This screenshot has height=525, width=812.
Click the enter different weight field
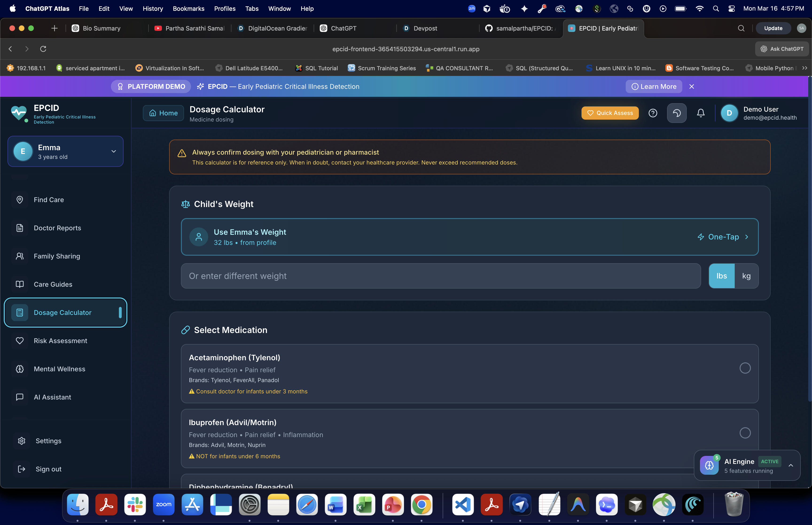pos(441,276)
